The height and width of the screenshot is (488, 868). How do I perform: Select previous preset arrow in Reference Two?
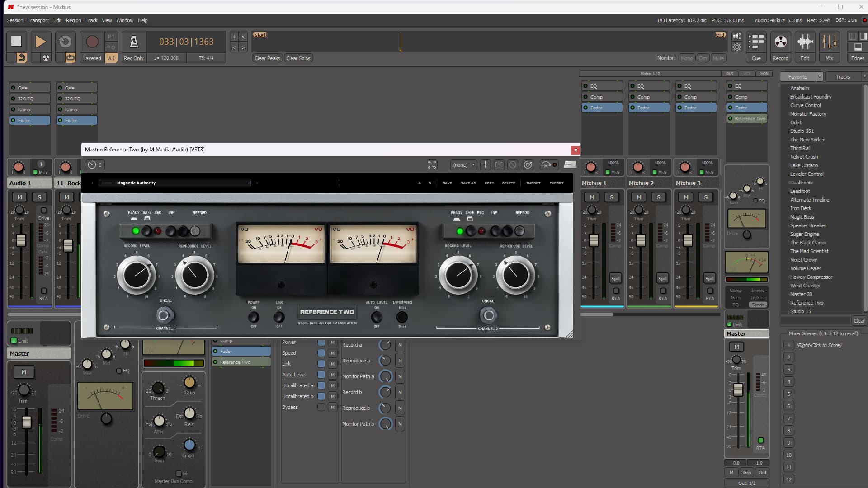pyautogui.click(x=92, y=183)
